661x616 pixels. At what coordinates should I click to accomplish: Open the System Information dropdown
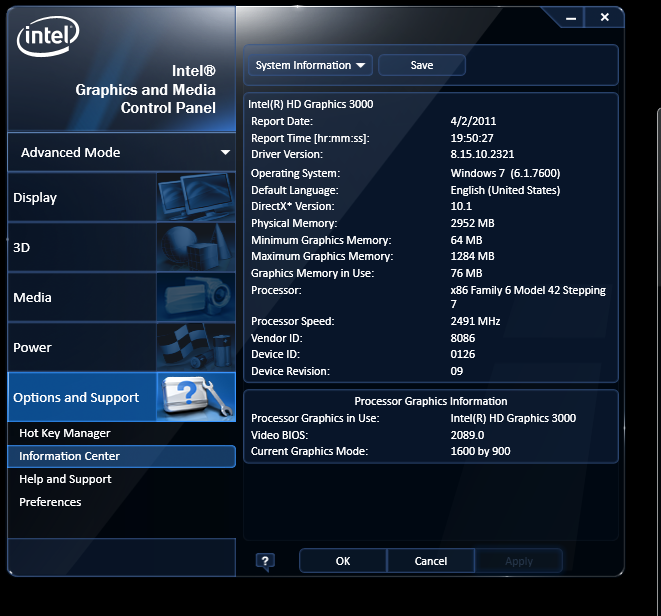point(310,65)
